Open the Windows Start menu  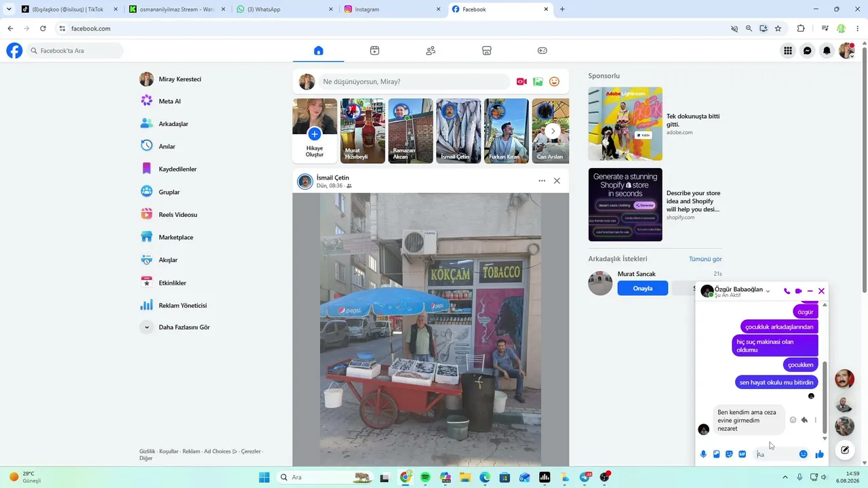[264, 477]
